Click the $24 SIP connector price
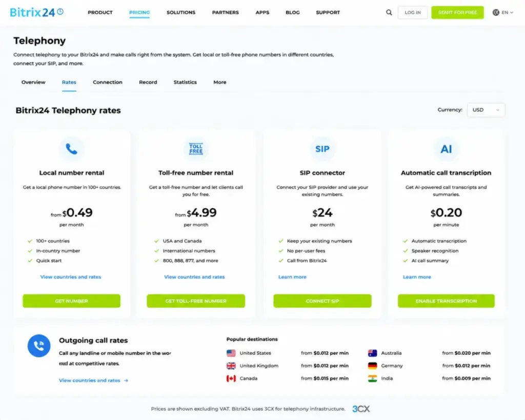The height and width of the screenshot is (420, 525). (x=322, y=213)
